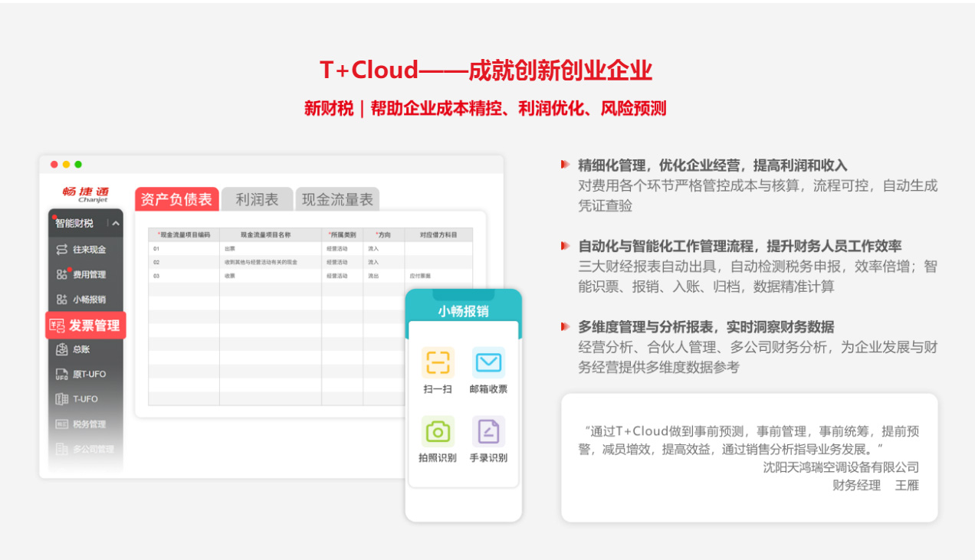
Task: Select 小畅报销 in the sidebar
Action: point(80,300)
